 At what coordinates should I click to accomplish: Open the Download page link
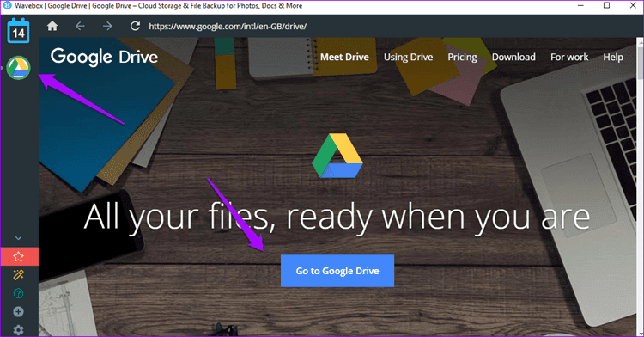(513, 57)
